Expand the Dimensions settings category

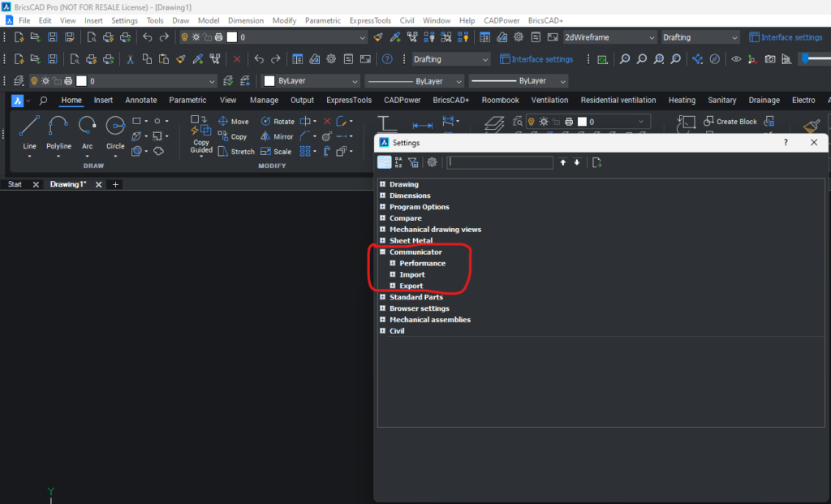(x=383, y=195)
